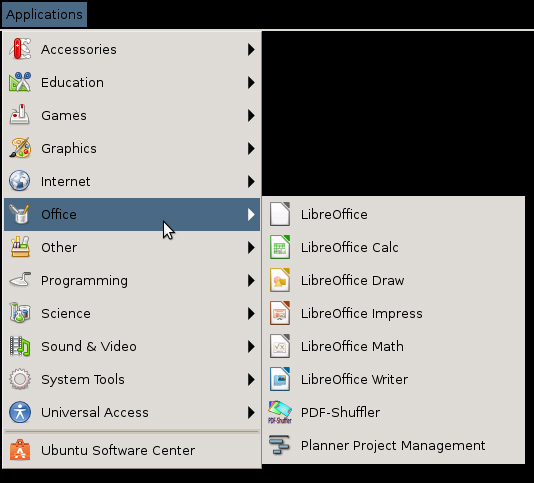Open the Science category entry
Screen dimensions: 534x483
tap(132, 313)
